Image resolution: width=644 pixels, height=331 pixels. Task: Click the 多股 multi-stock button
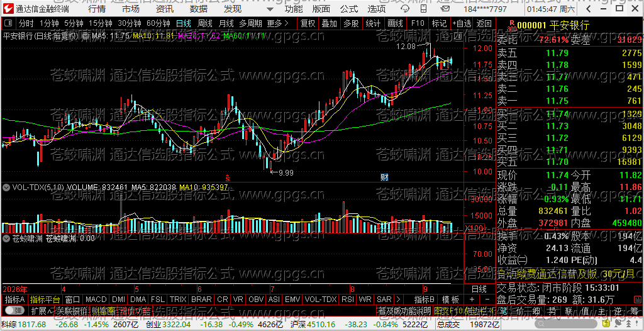pyautogui.click(x=351, y=23)
